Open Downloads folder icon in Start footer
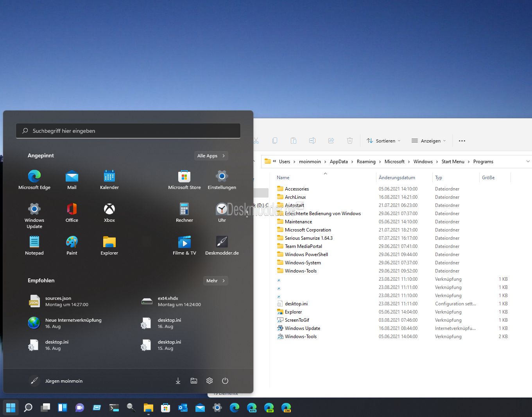Viewport: 532px width, 417px height. (178, 381)
